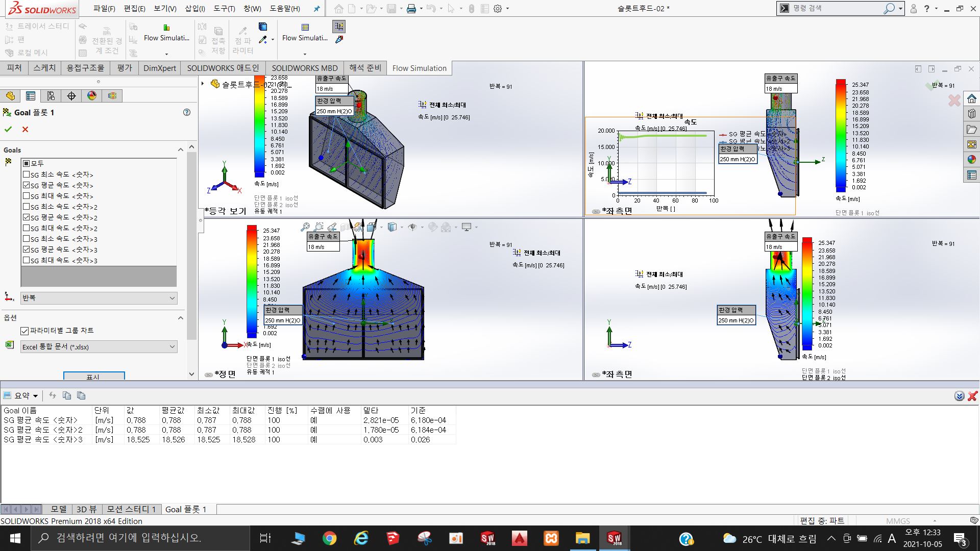Cancel Goal plot with the red X
Screen dimensions: 980x551
[25, 130]
